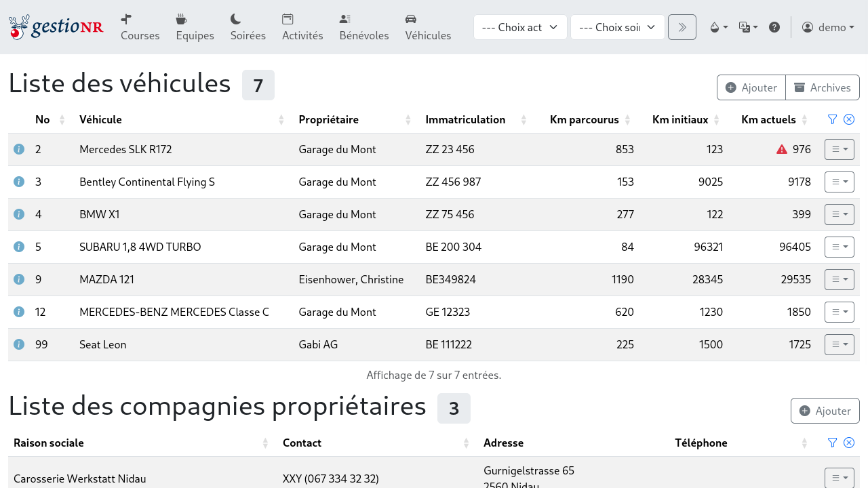The height and width of the screenshot is (488, 868).
Task: View info icon for Mercedes SLK R172
Action: click(19, 149)
